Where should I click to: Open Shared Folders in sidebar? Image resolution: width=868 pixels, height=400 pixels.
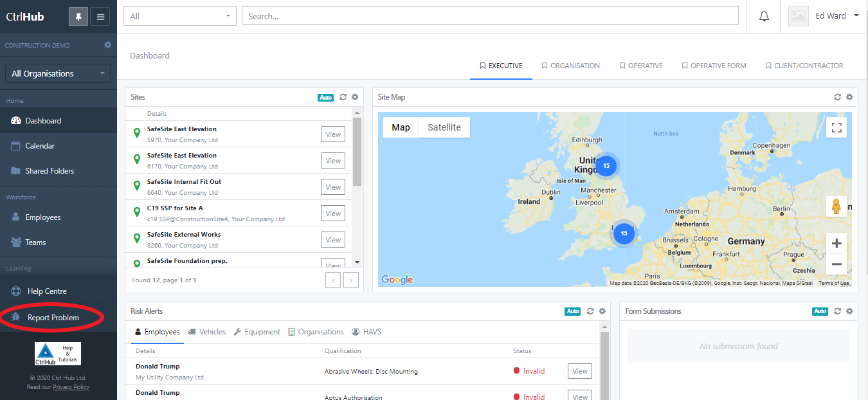click(59, 171)
